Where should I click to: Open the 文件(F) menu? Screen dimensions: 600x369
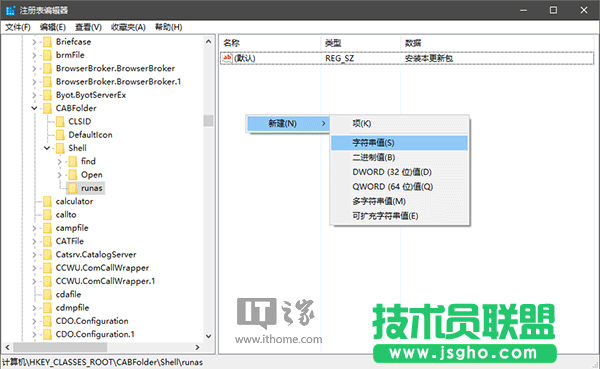tap(18, 27)
